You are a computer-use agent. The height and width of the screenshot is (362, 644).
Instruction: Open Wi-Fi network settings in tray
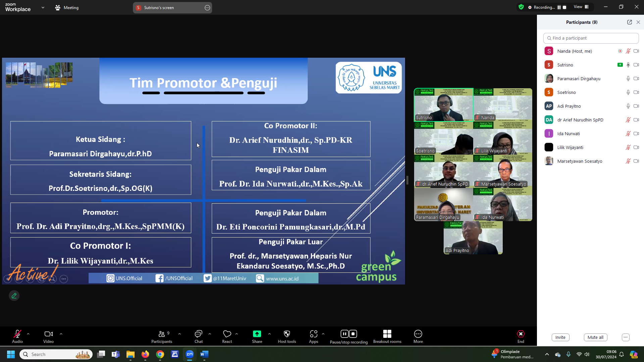(x=579, y=354)
